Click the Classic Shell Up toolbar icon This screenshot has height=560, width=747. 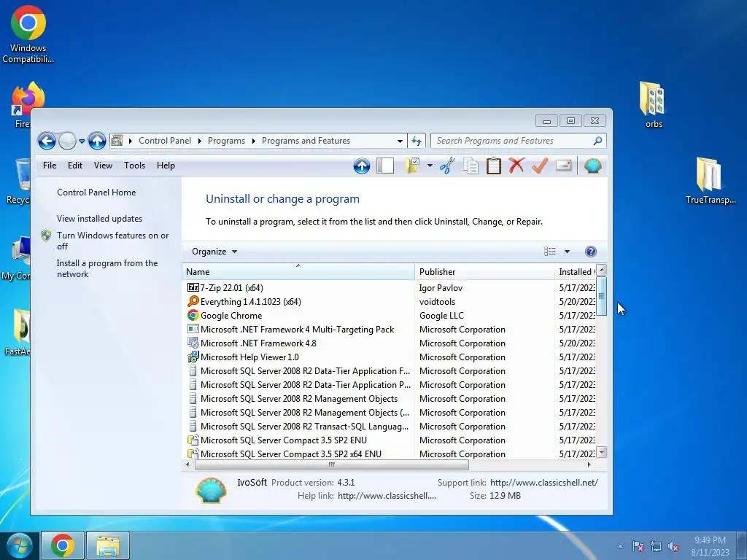pyautogui.click(x=362, y=166)
